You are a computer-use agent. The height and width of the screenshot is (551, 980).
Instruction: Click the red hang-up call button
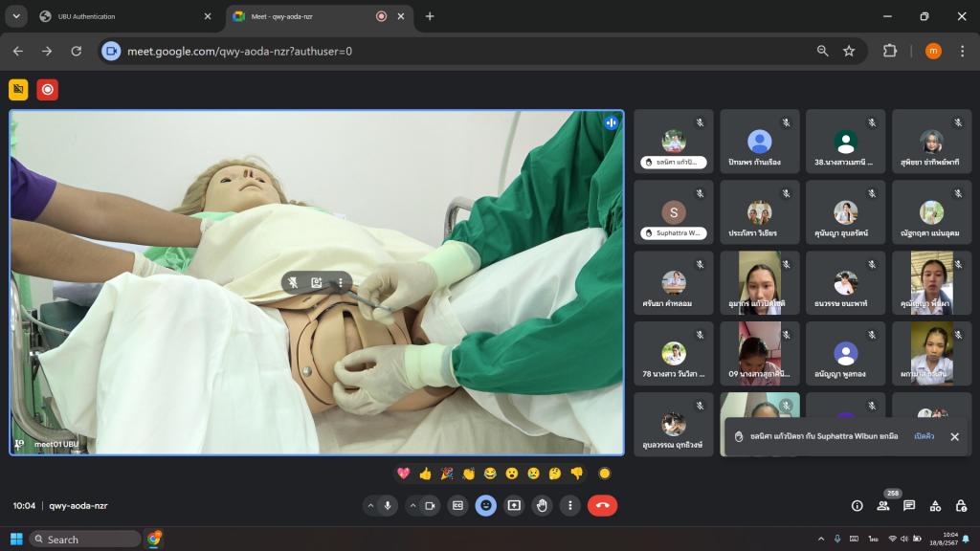tap(602, 506)
